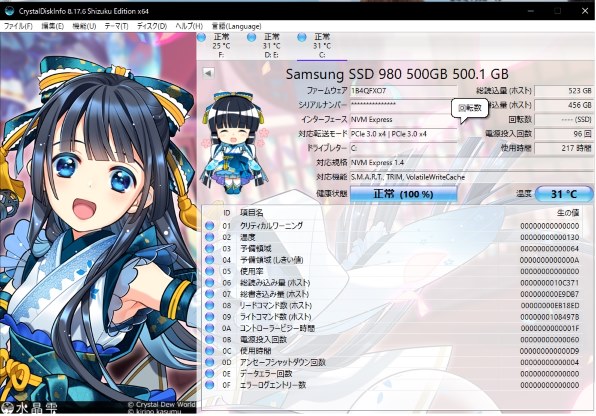
Task: Click the NVM Express interface field
Action: pyautogui.click(x=403, y=119)
